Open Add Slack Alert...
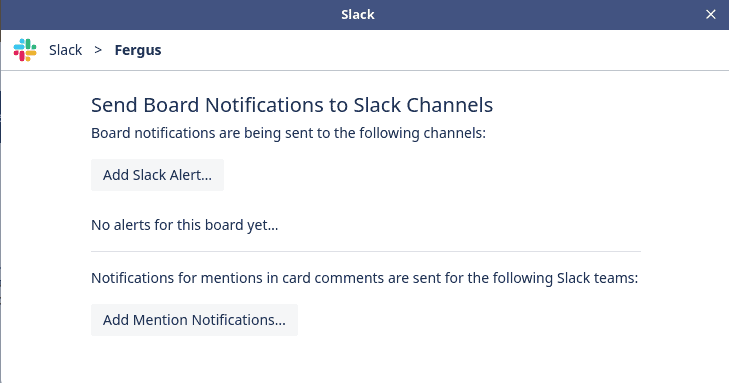This screenshot has width=729, height=383. tap(157, 175)
